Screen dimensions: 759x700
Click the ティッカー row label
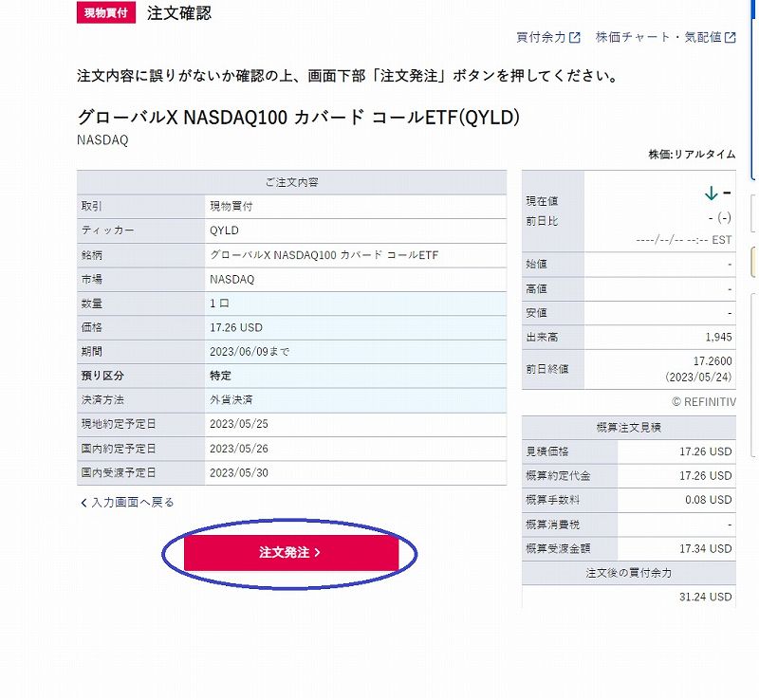pos(107,230)
